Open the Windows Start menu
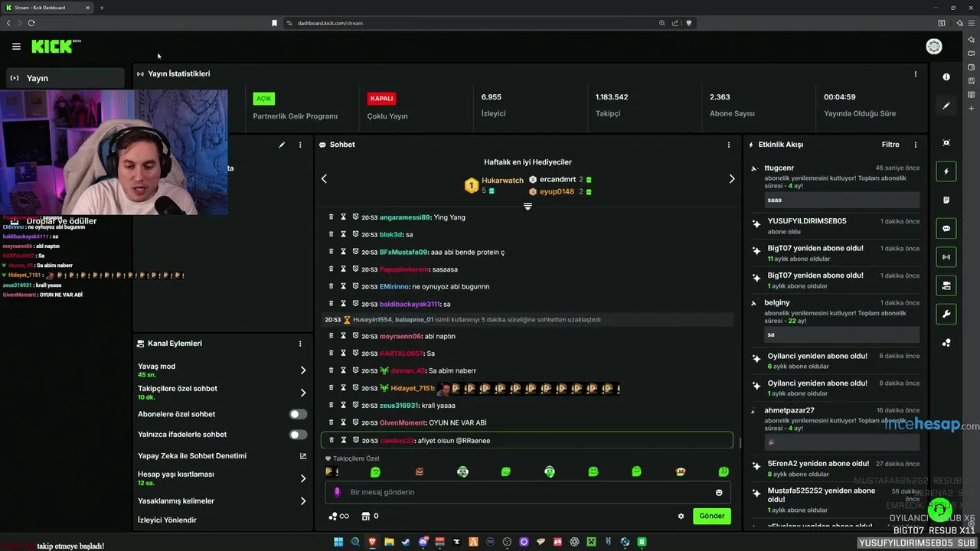 [x=338, y=542]
